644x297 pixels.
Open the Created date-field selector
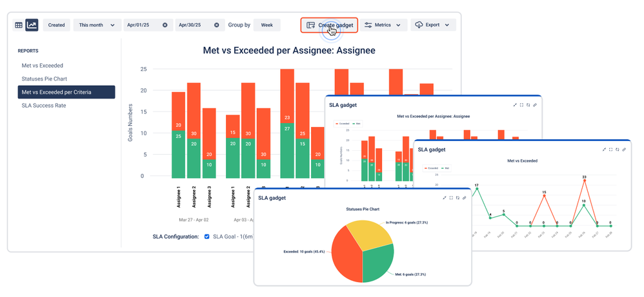(x=56, y=25)
